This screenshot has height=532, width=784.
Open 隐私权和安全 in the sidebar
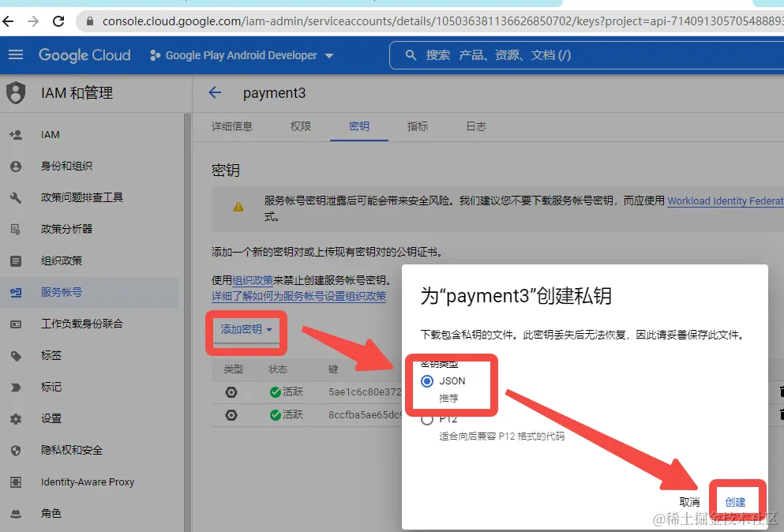click(x=72, y=450)
